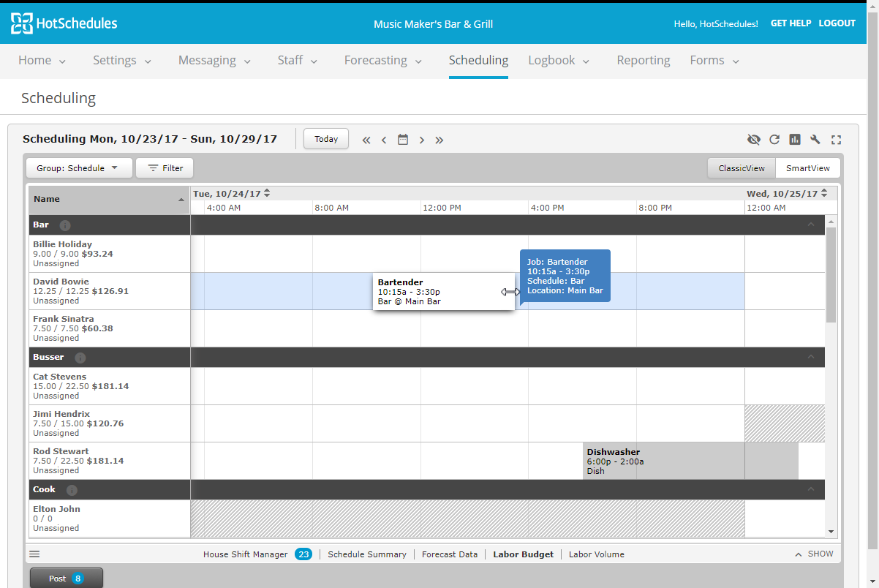Enter fullscreen with expand icon

coord(837,140)
